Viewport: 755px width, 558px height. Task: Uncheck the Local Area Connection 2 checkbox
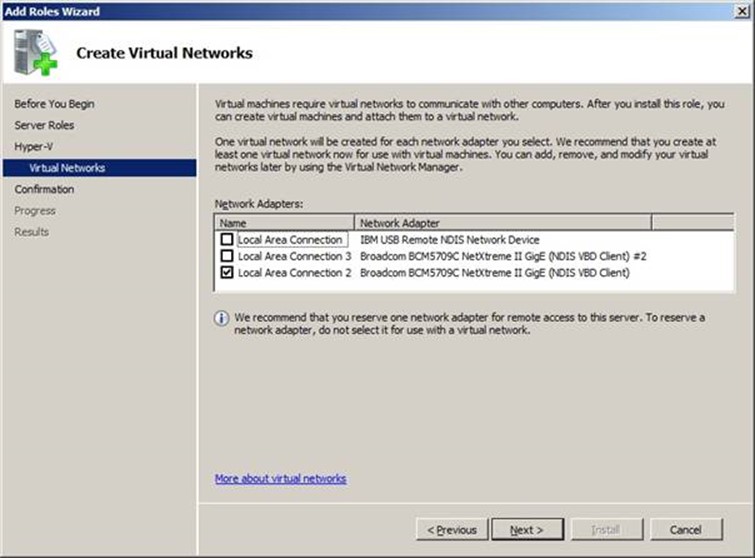coord(227,273)
